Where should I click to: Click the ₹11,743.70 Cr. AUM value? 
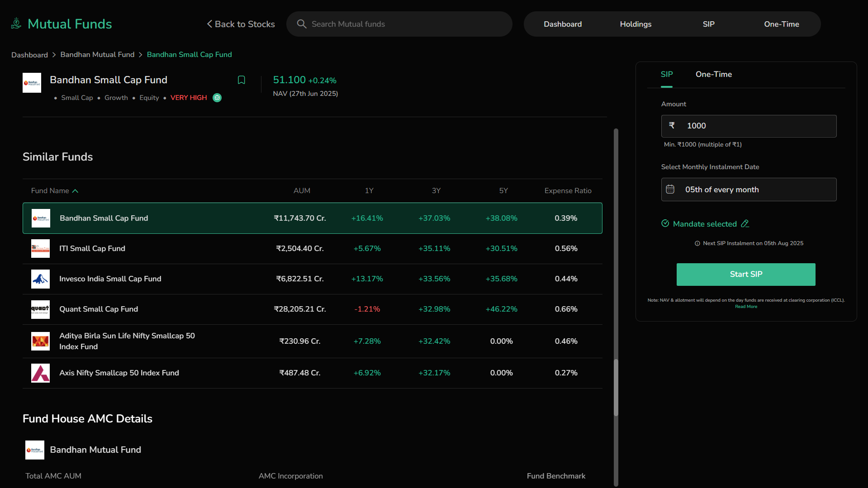pyautogui.click(x=300, y=218)
